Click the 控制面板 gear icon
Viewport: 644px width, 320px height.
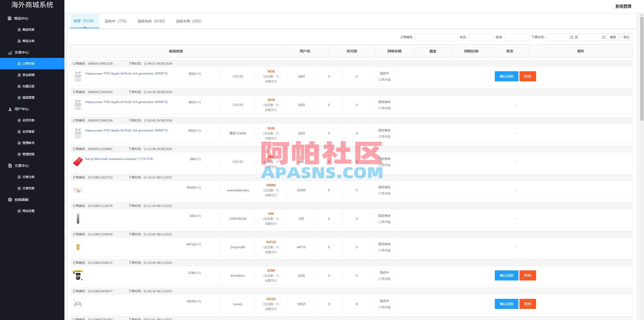[x=10, y=199]
